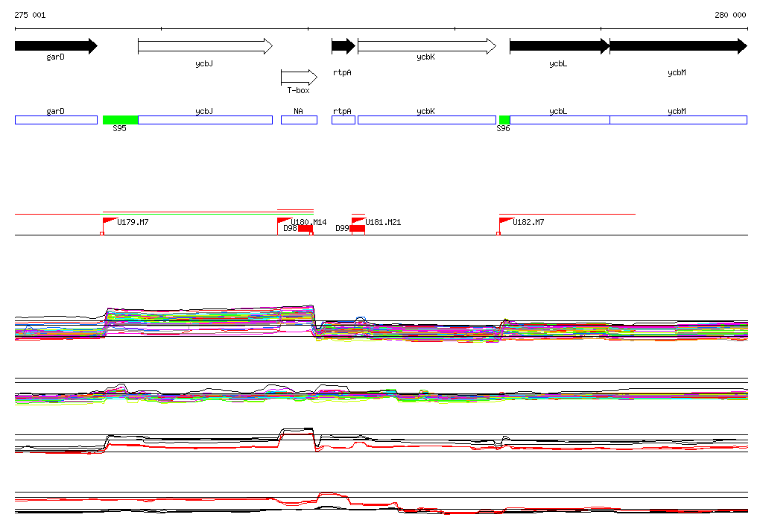Select the blue-outlined ycbJ box
Screen dimensions: 763x532
coord(206,120)
